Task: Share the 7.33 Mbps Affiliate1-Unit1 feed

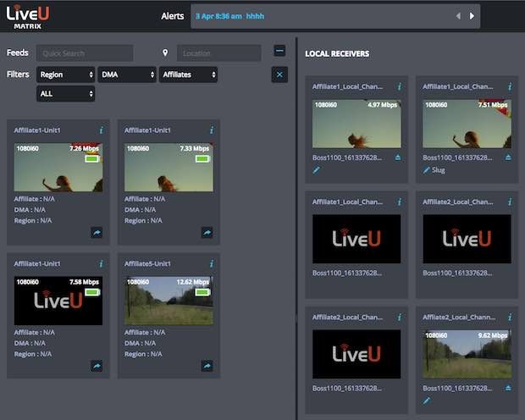Action: click(x=207, y=233)
